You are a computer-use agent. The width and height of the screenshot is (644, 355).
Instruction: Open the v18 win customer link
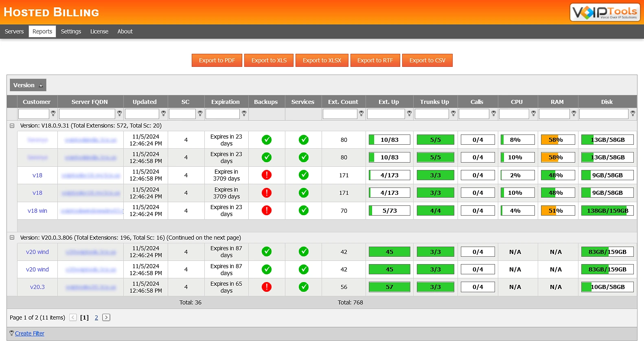click(x=37, y=211)
